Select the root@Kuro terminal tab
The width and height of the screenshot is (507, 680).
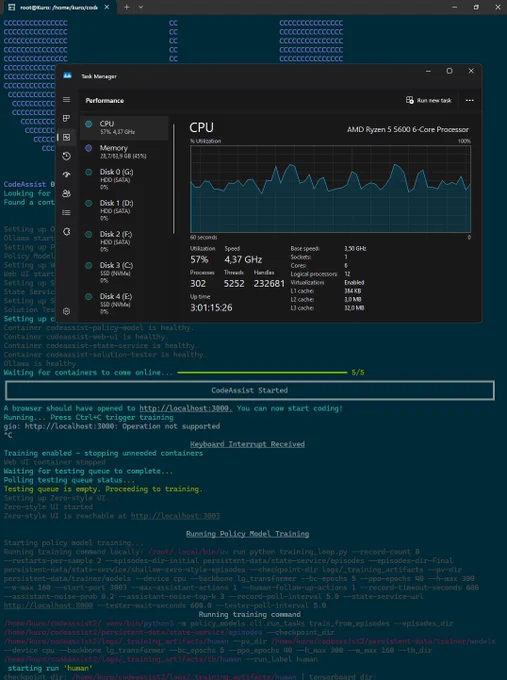click(x=59, y=7)
